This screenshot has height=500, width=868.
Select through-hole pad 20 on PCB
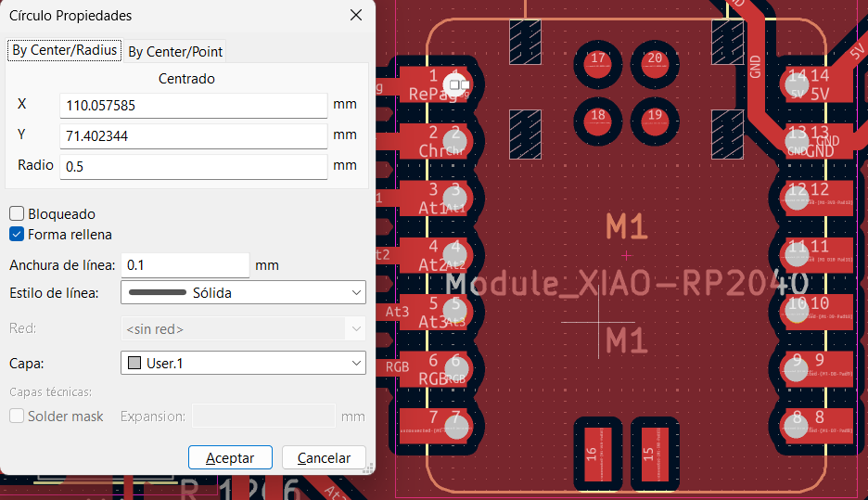655,64
